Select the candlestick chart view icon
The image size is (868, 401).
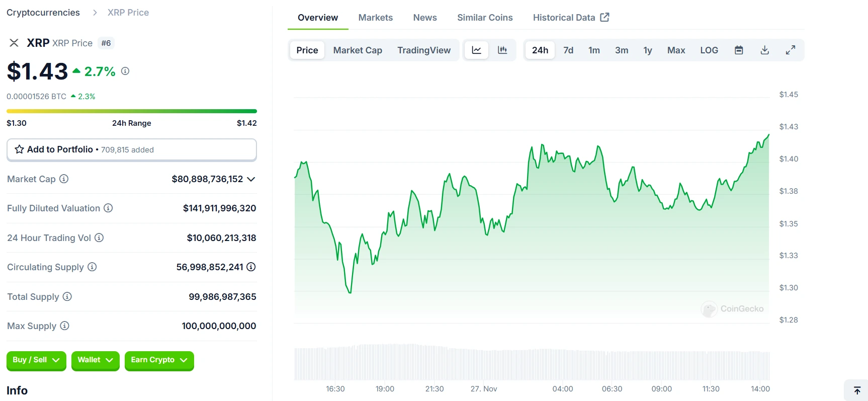[x=502, y=50]
